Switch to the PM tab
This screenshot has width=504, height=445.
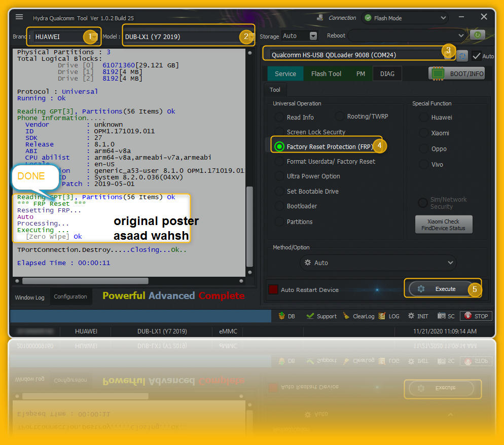tap(361, 73)
